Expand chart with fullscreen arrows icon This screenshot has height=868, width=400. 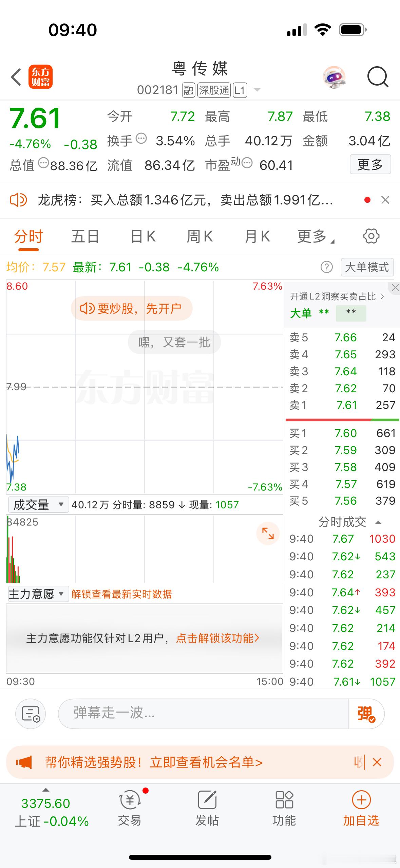(268, 534)
